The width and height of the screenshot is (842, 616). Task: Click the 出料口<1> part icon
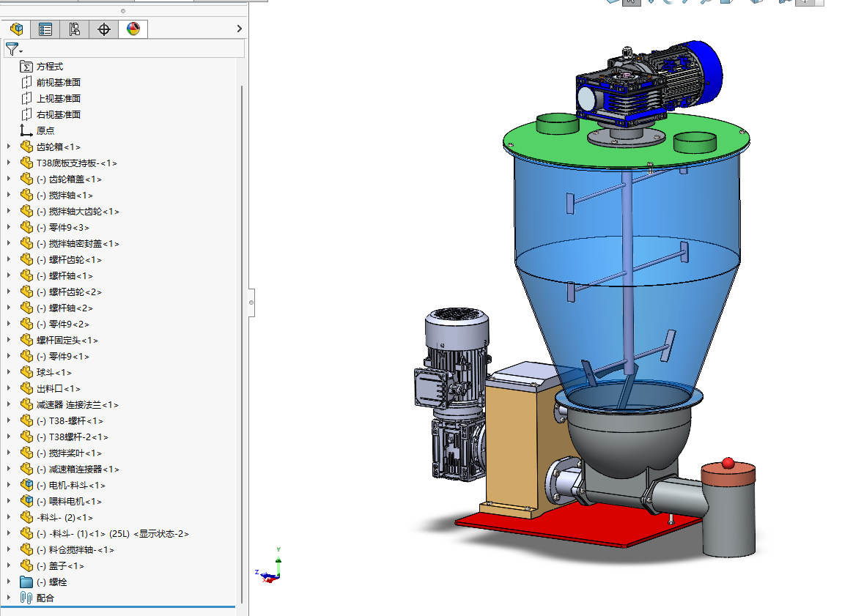click(26, 388)
